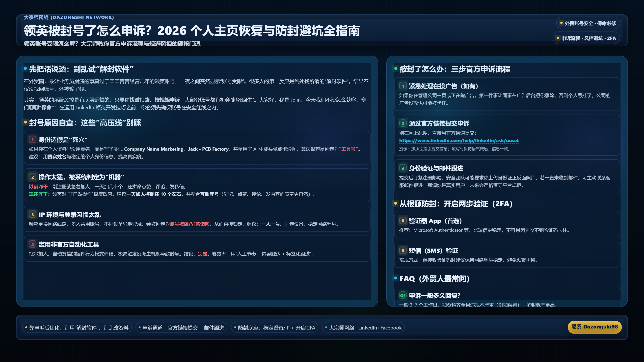Screen dimensions: 644x362
Task: Click number 2 badge beside 操作太猛
Action: [33, 177]
